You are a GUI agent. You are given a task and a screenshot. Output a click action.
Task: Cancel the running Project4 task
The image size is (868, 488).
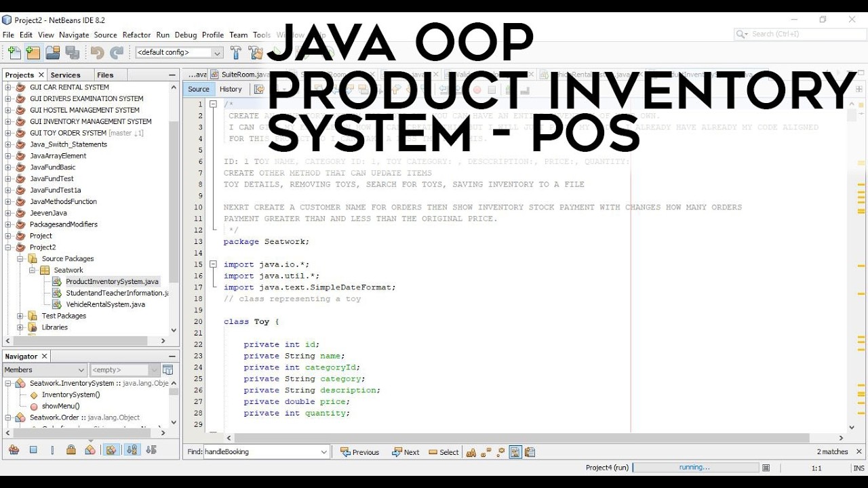click(766, 468)
